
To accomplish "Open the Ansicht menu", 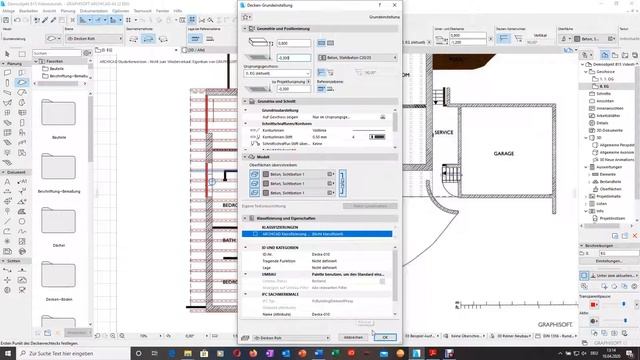I will (49, 11).
